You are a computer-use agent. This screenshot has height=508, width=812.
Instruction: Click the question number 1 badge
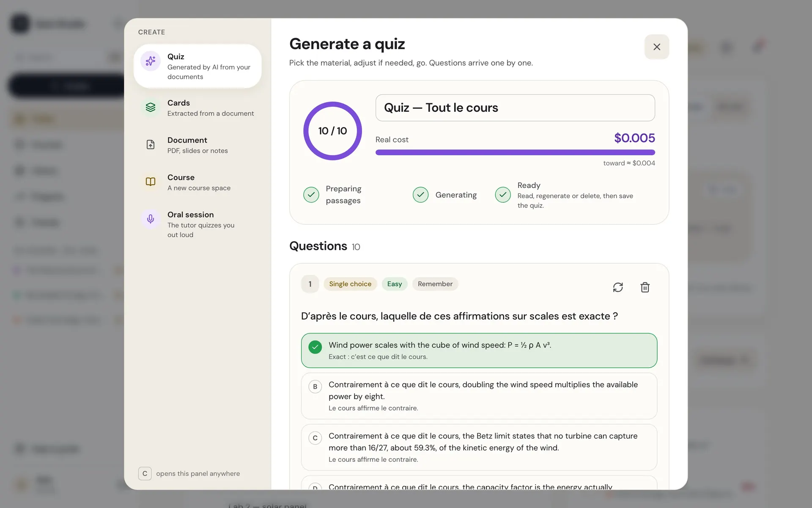coord(310,284)
